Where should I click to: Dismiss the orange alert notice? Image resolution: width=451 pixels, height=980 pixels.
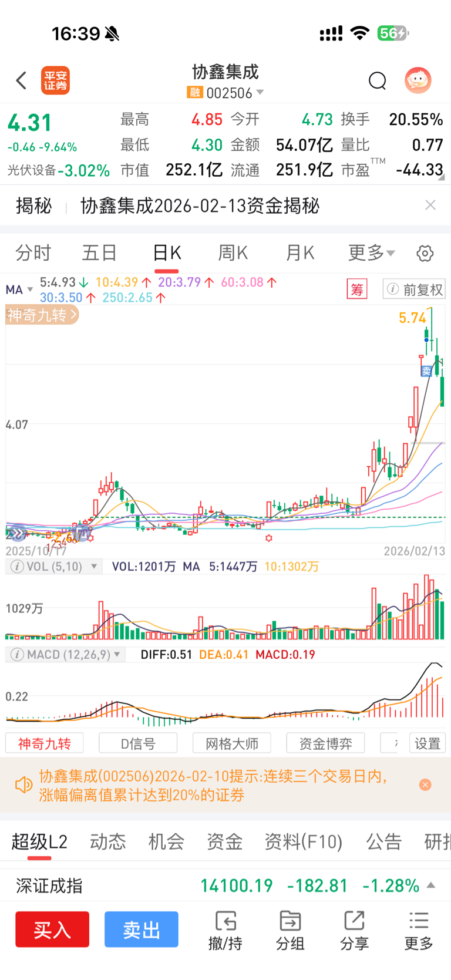pos(425,785)
